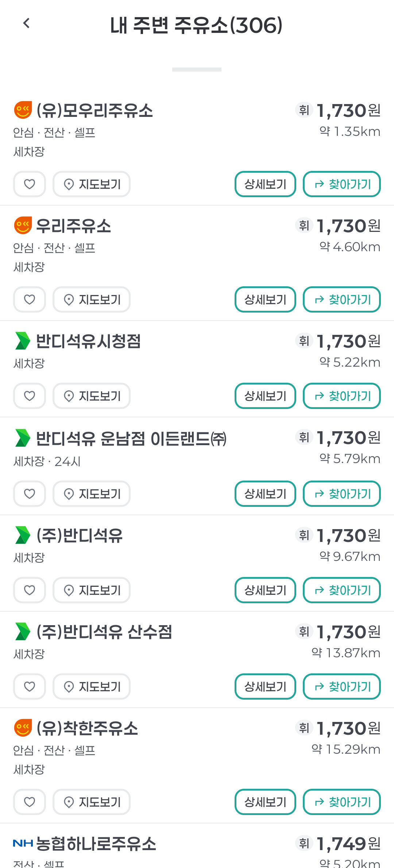Toggle heart for 우리주유소
394x868 pixels.
tap(30, 299)
